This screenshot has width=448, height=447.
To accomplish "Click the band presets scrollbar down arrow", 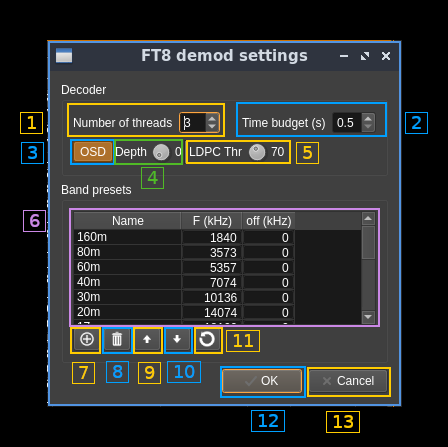I will tap(368, 317).
